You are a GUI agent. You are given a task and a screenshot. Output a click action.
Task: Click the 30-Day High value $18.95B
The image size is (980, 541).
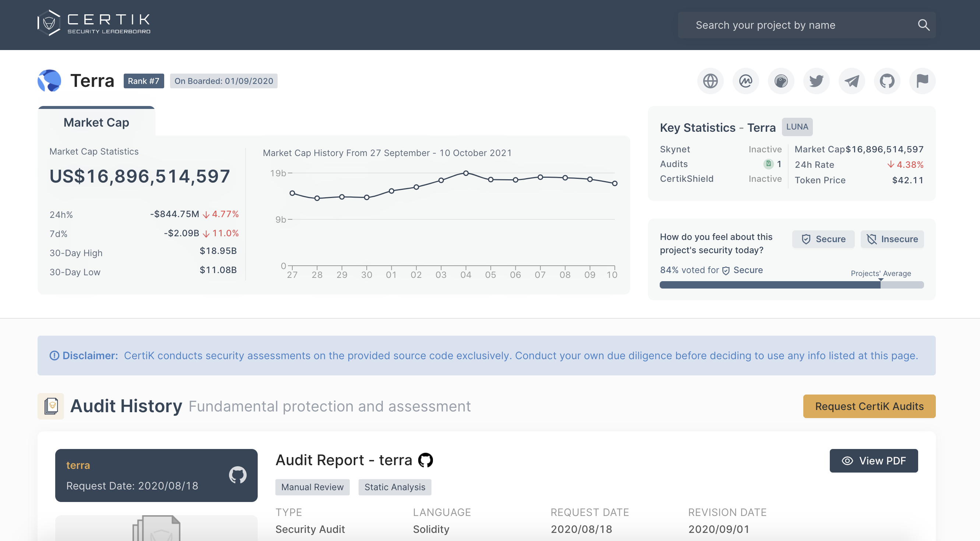(x=218, y=251)
